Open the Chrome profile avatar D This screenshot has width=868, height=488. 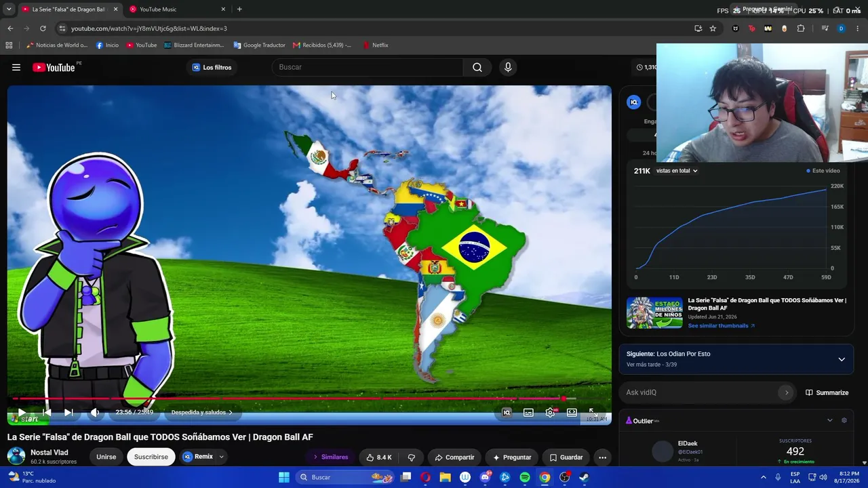pyautogui.click(x=841, y=28)
